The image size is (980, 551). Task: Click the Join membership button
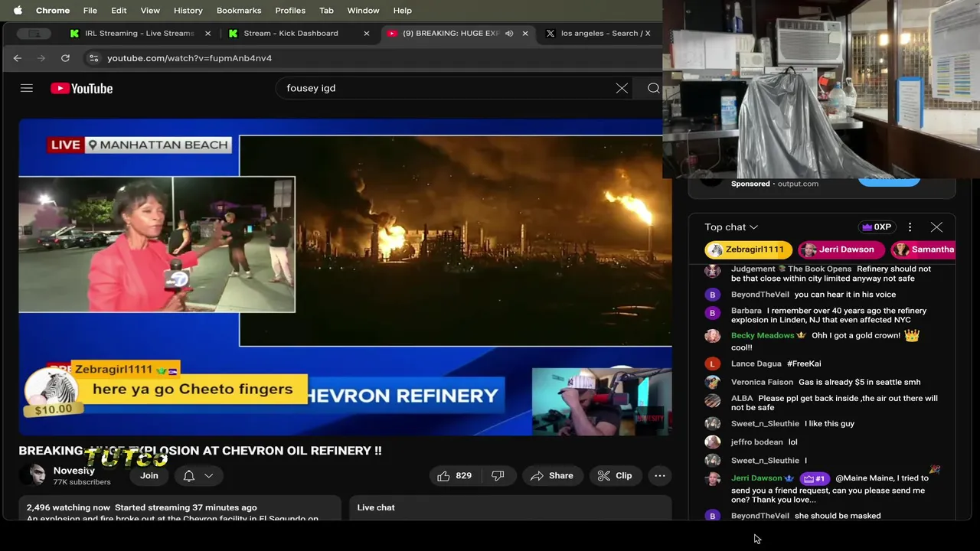[x=149, y=476]
